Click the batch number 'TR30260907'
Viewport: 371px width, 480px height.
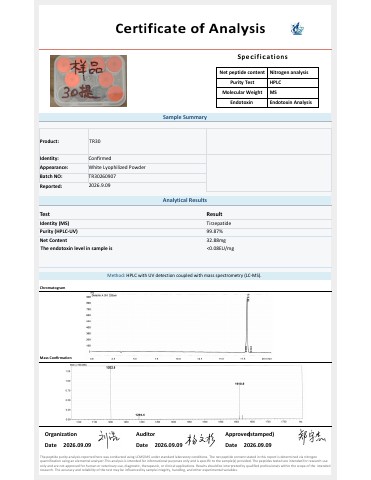pyautogui.click(x=102, y=176)
